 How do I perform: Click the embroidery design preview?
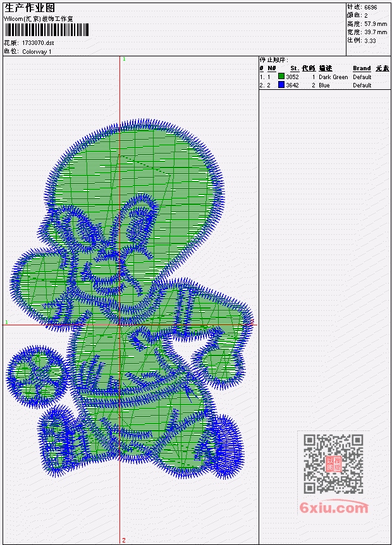pyautogui.click(x=130, y=299)
